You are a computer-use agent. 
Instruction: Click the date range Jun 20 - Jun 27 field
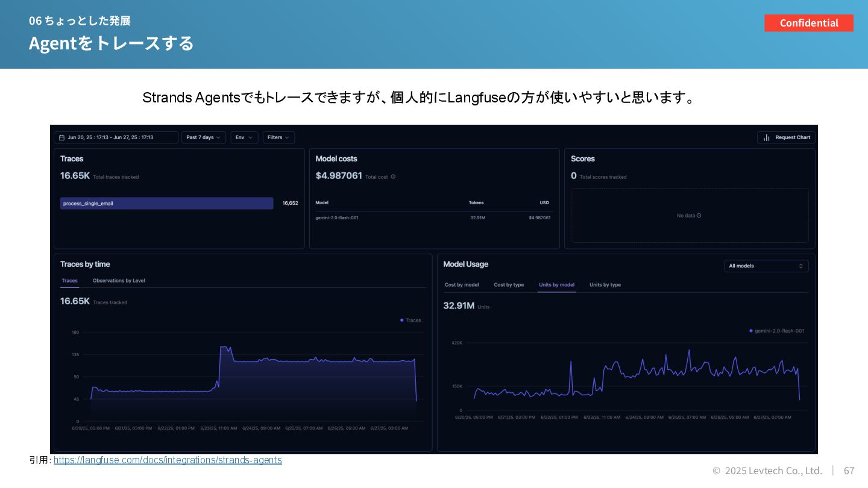point(116,137)
